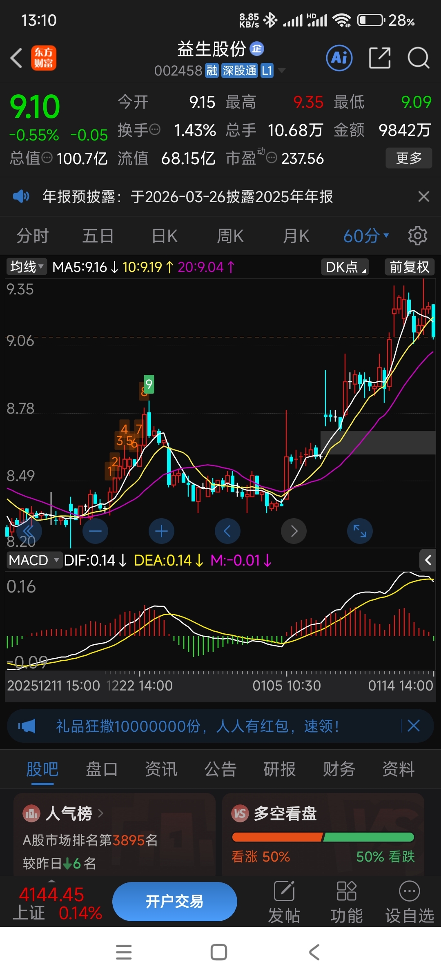Image resolution: width=441 pixels, height=980 pixels.
Task: Open the search magnifier icon
Action: (x=419, y=58)
